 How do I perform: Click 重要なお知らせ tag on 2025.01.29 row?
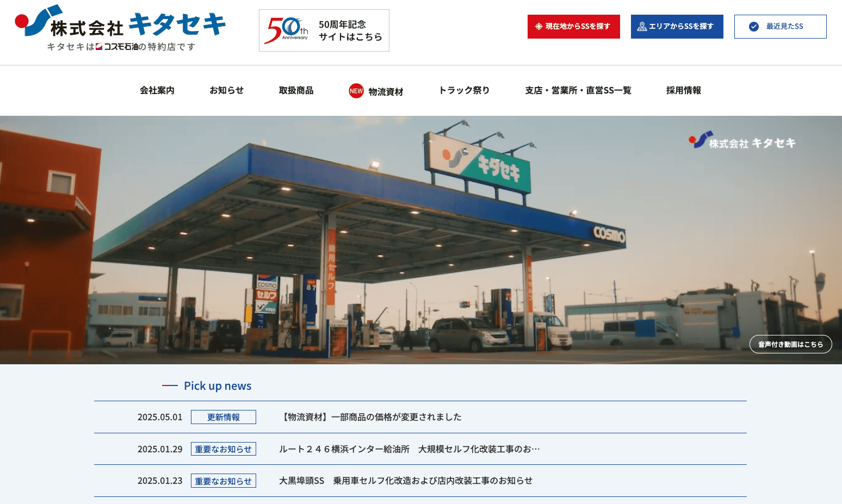[224, 449]
